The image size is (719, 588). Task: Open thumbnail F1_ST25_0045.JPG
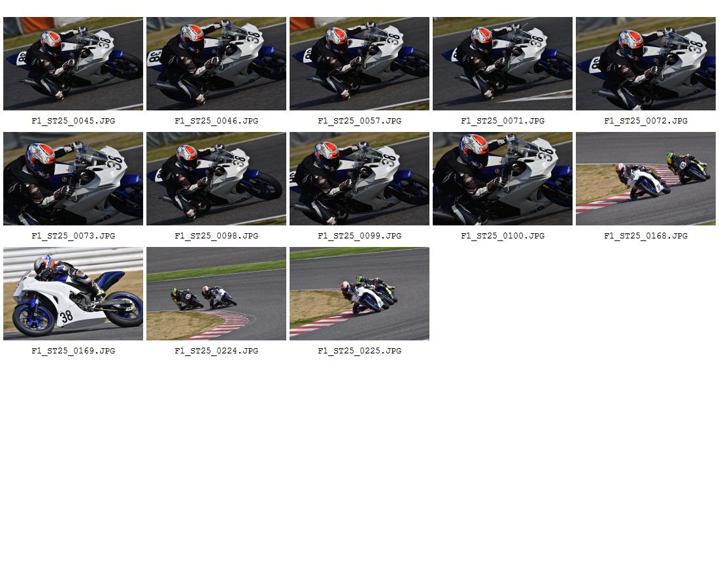(x=73, y=64)
